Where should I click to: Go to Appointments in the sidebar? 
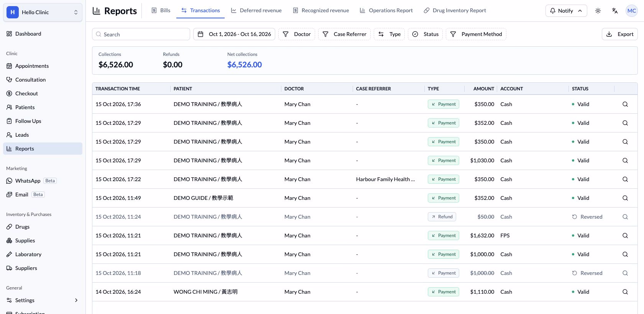point(43,66)
